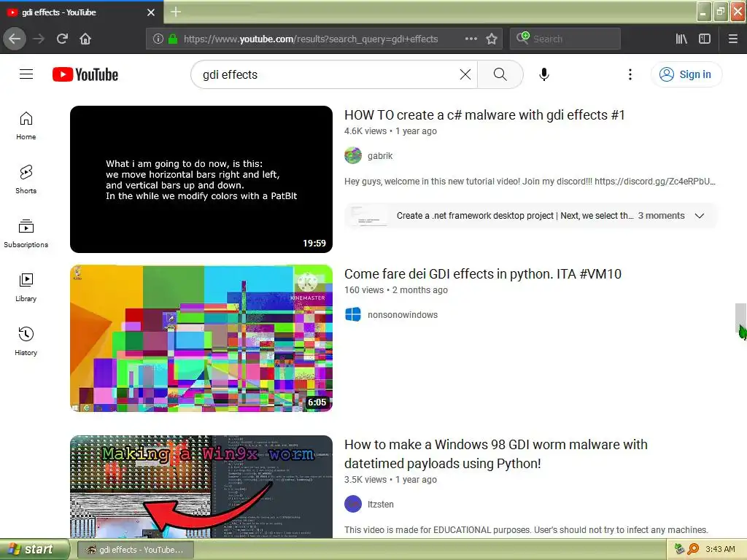
Task: Click 160 views 2 months ago text
Action: coord(396,290)
